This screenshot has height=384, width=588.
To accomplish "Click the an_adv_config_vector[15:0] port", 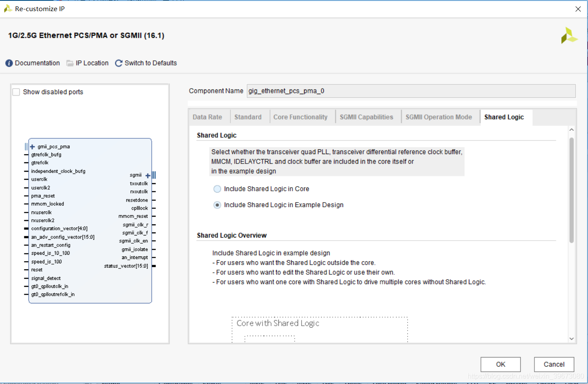I will (x=63, y=237).
